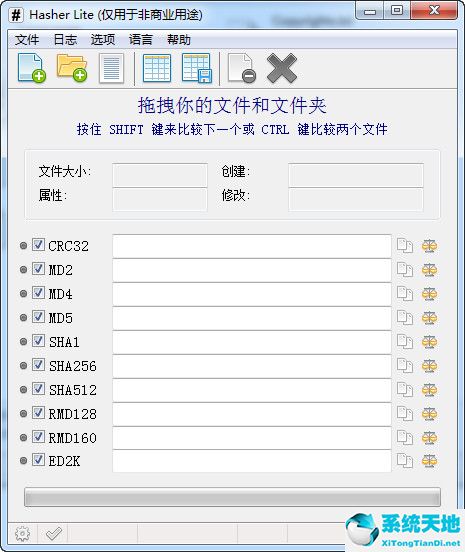Viewport: 465px width, 552px height.
Task: Toggle the SHA512 checkbox
Action: [38, 389]
